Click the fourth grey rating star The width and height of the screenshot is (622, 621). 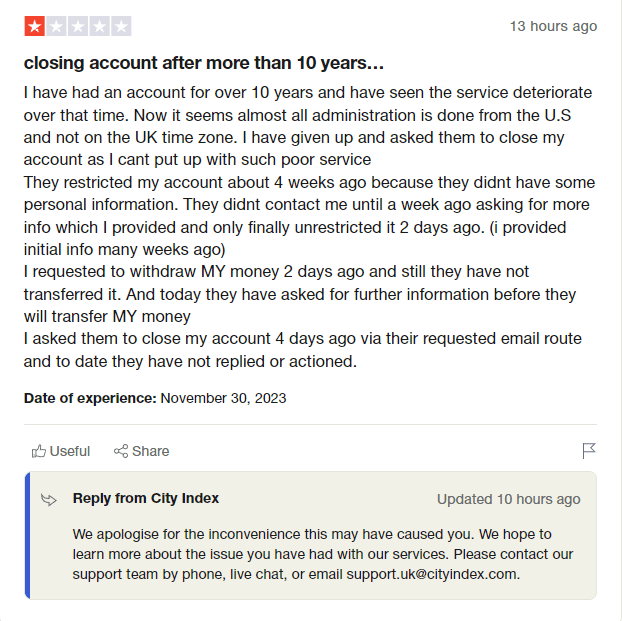[x=99, y=26]
